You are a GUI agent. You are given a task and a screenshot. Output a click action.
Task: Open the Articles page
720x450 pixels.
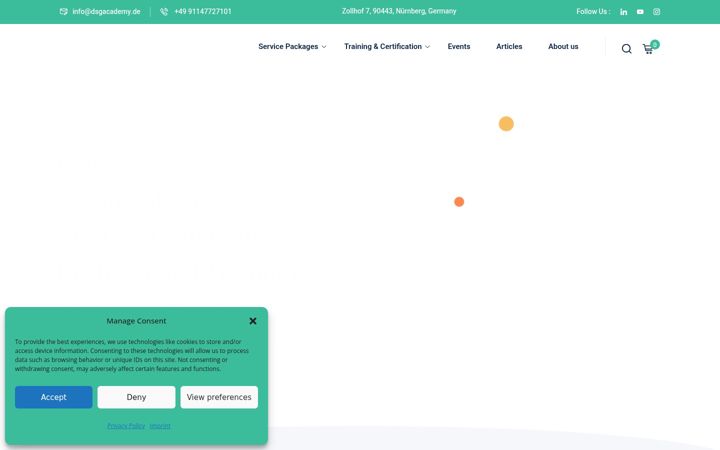509,46
